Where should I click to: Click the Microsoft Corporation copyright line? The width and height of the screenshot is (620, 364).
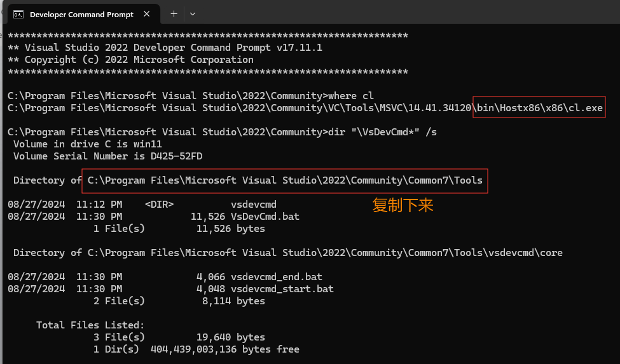click(130, 60)
